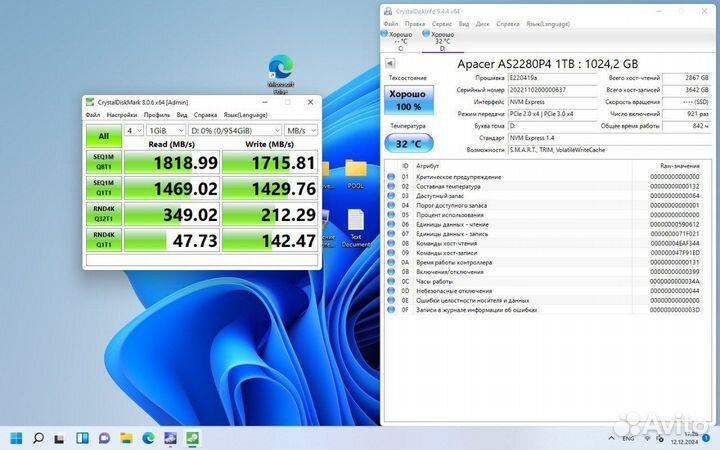Viewport: 720px width, 450px height.
Task: Open taskbar Search magnifier
Action: [39, 438]
